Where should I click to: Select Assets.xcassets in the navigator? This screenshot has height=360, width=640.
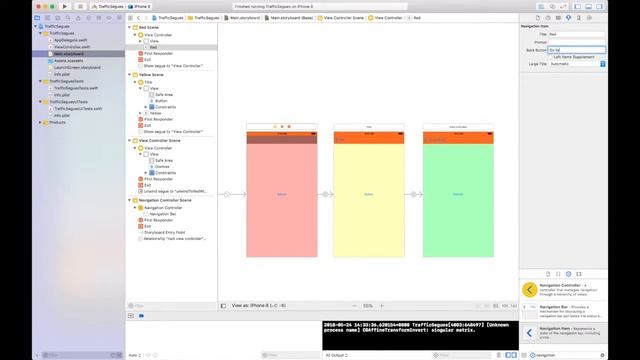point(68,60)
